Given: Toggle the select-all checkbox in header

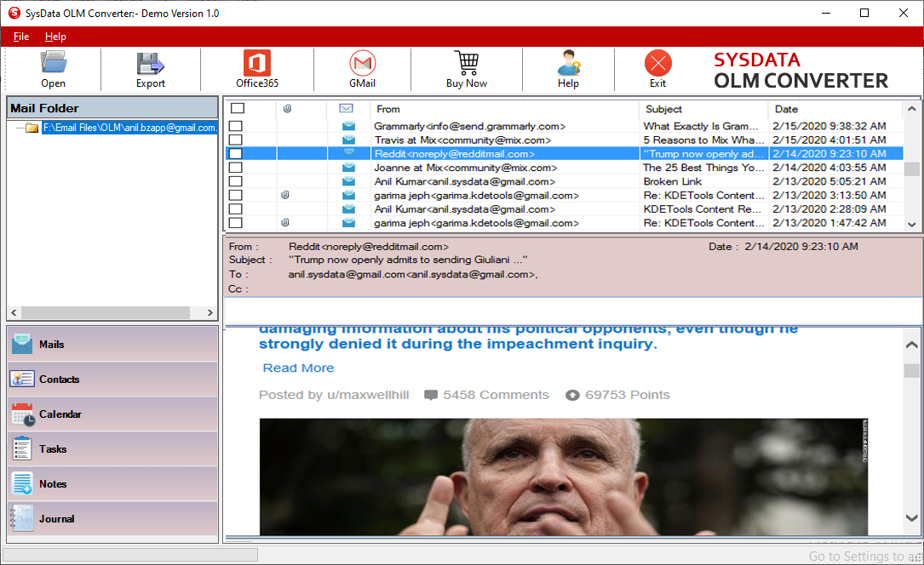Looking at the screenshot, I should tap(238, 108).
